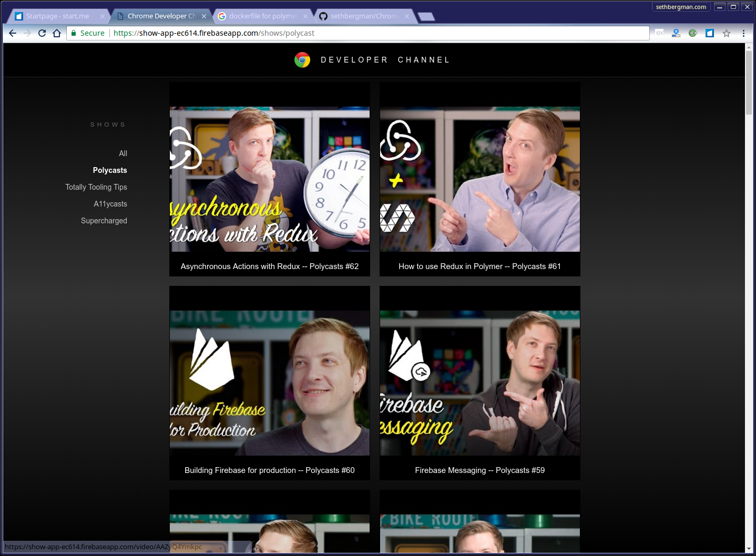756x556 pixels.
Task: Click the DEVELOPER CHANNEL header title
Action: tap(385, 60)
